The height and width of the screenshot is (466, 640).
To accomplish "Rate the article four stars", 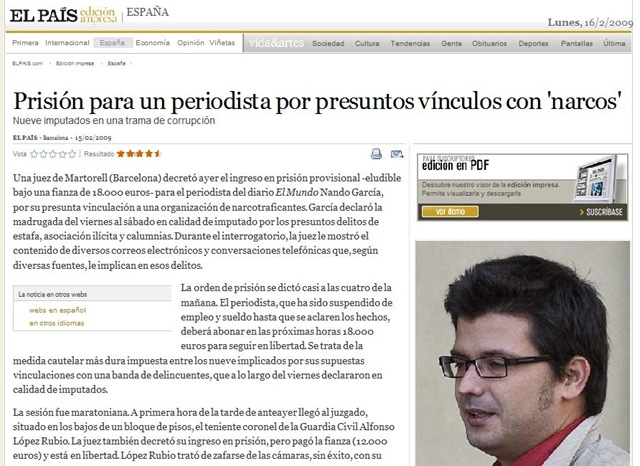I will [62, 154].
